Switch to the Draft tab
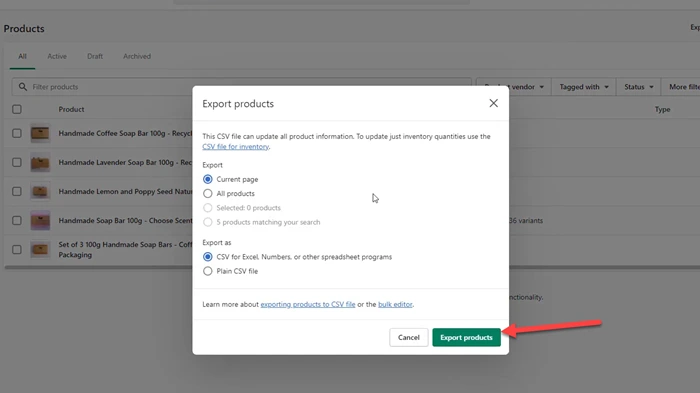This screenshot has width=700, height=393. tap(95, 56)
